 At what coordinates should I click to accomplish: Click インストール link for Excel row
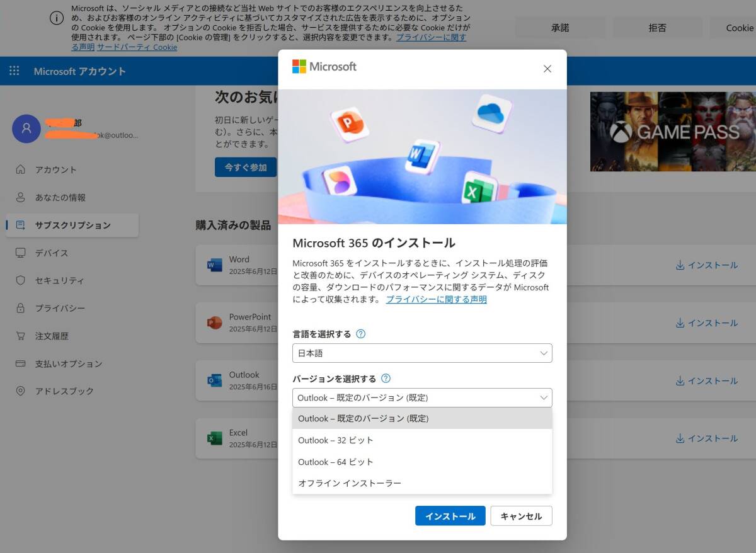point(706,438)
